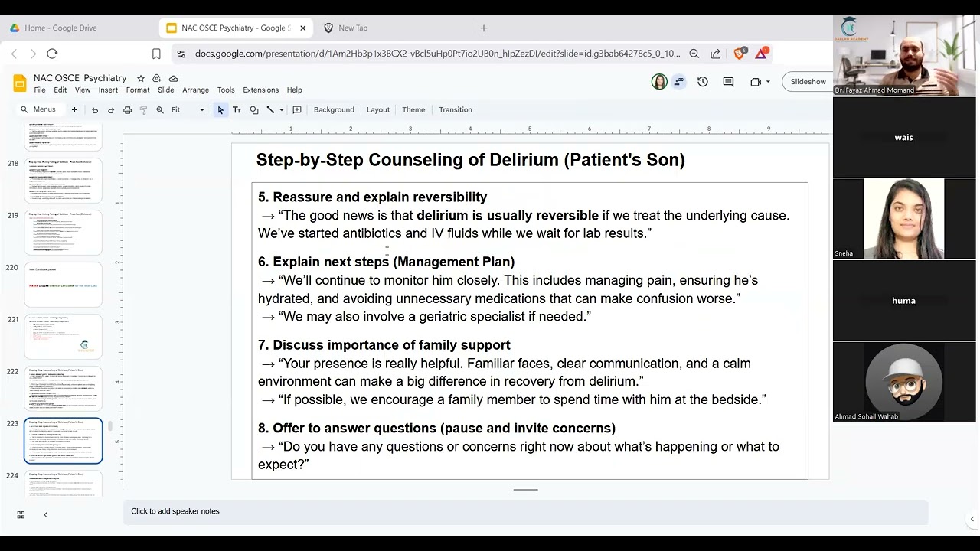Expand the video call dropdown arrow
This screenshot has width=980, height=551.
tap(769, 82)
